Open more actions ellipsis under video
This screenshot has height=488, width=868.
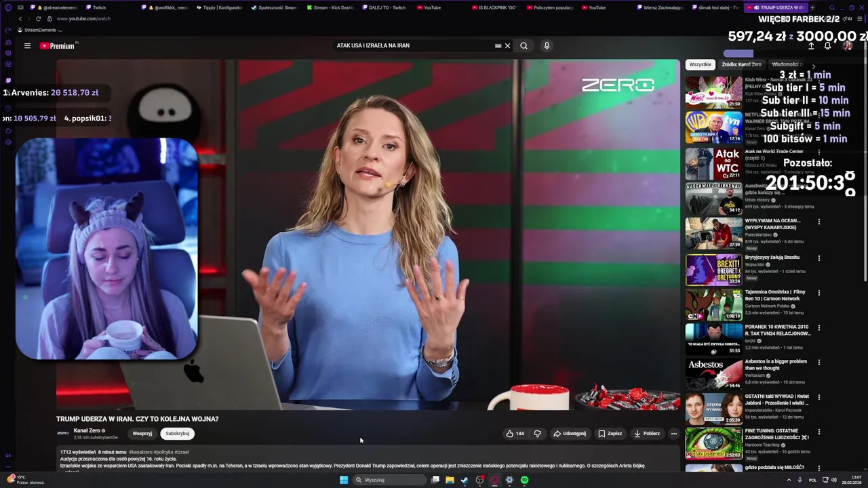coord(673,434)
